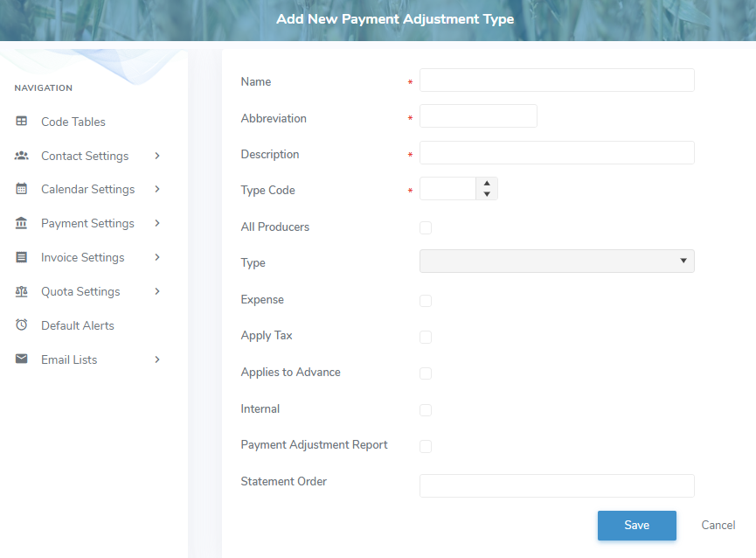This screenshot has width=756, height=558.
Task: Increase Type Code with up arrow
Action: 487,184
